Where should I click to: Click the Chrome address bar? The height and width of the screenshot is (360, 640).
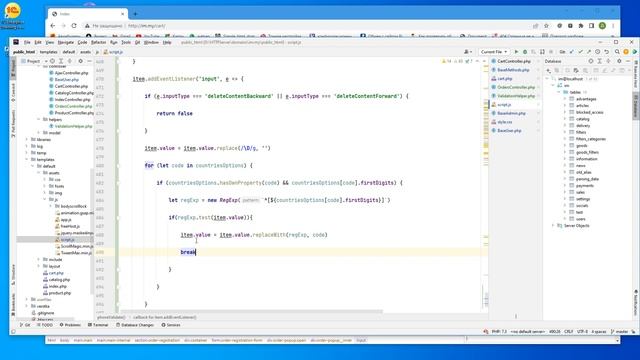click(x=306, y=25)
